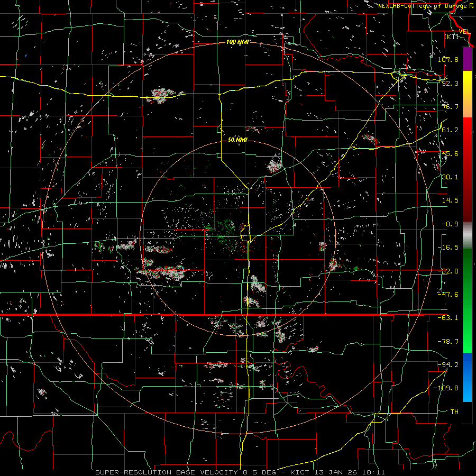
Task: Click the gray near-zero segment of color bar
Action: [467, 235]
